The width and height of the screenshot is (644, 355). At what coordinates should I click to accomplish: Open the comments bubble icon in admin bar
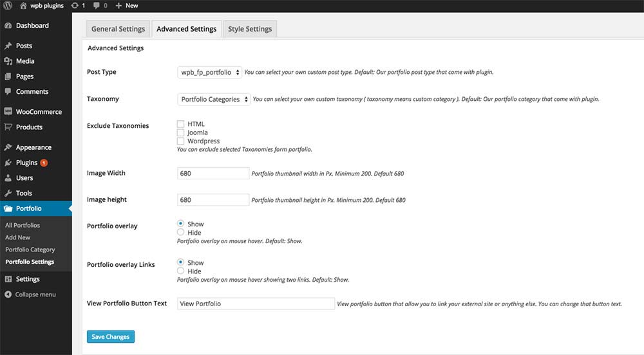[96, 5]
